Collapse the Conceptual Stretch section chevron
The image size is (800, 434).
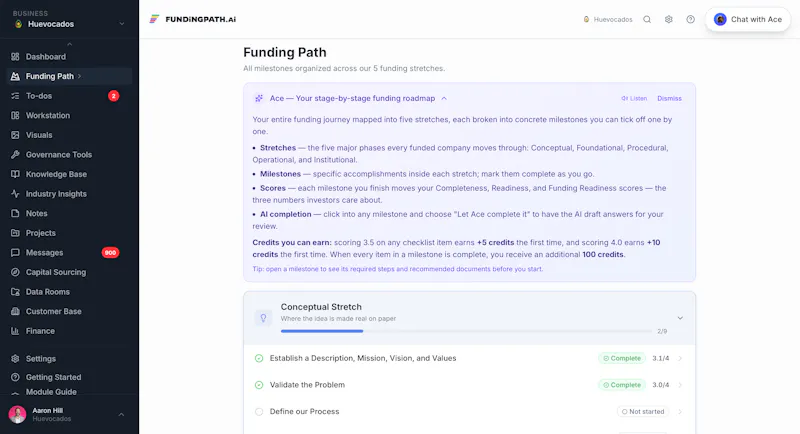tap(680, 318)
